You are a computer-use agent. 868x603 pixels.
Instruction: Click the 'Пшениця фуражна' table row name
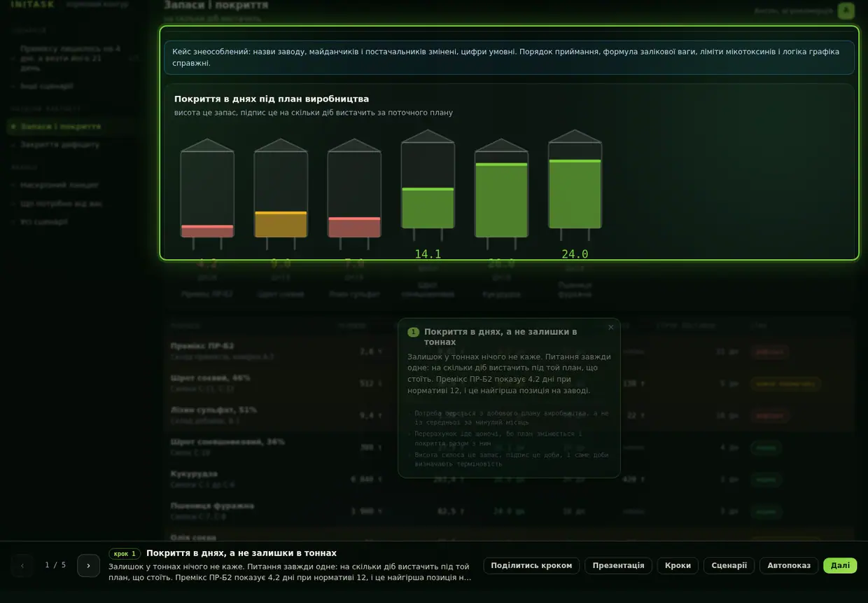(x=212, y=506)
